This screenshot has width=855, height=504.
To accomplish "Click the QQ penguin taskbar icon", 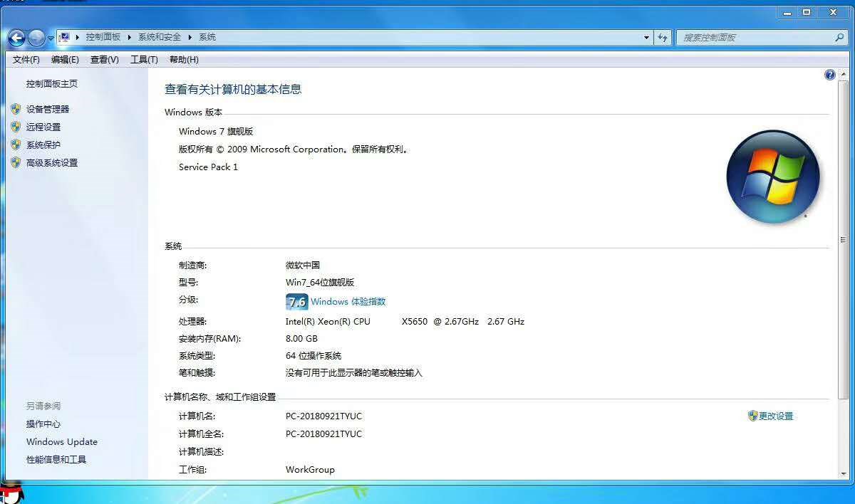I will point(11,492).
